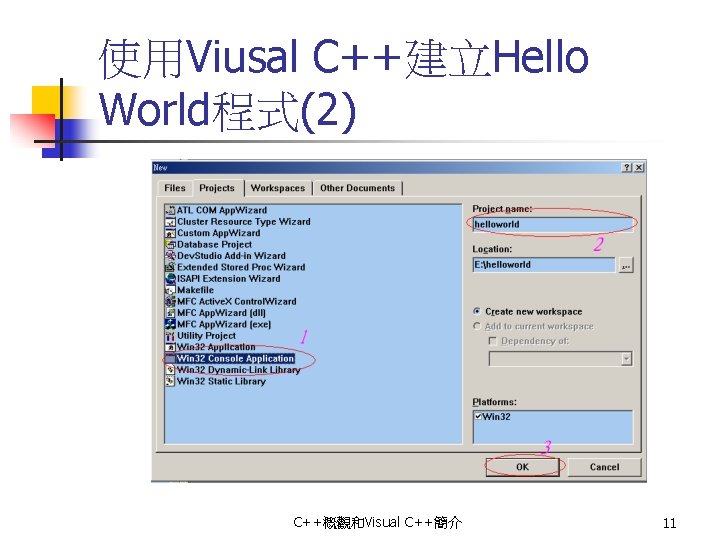The height and width of the screenshot is (540, 720).
Task: Select the Makefile label
Action: pos(196,290)
